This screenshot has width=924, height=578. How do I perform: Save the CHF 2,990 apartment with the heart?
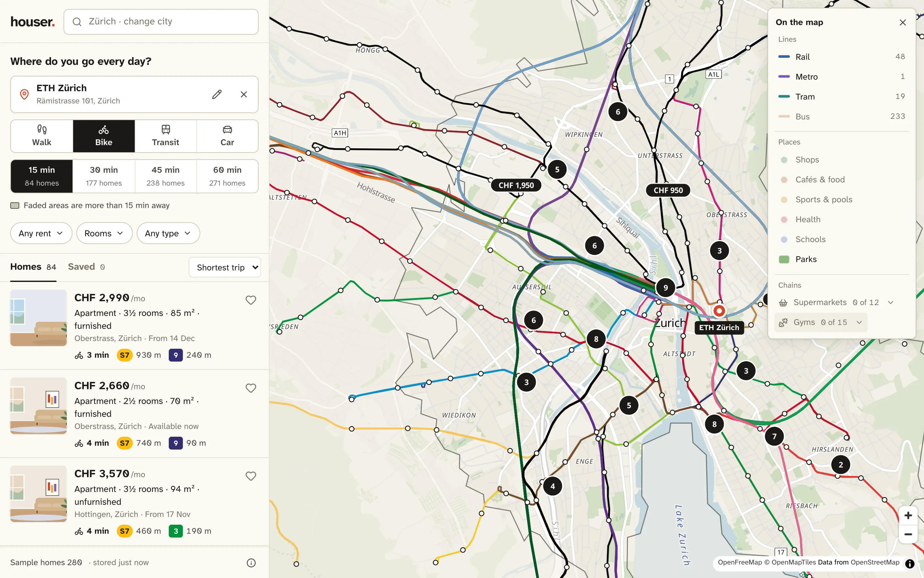tap(251, 300)
